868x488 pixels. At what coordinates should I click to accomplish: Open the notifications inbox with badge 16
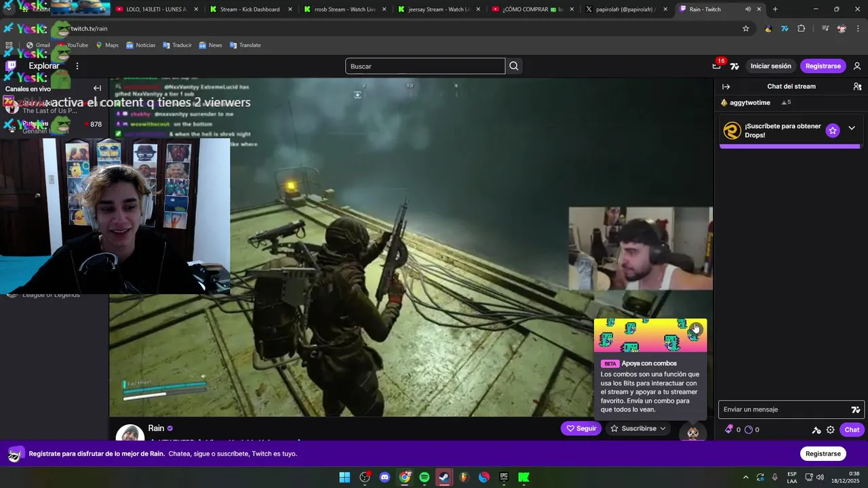point(717,66)
